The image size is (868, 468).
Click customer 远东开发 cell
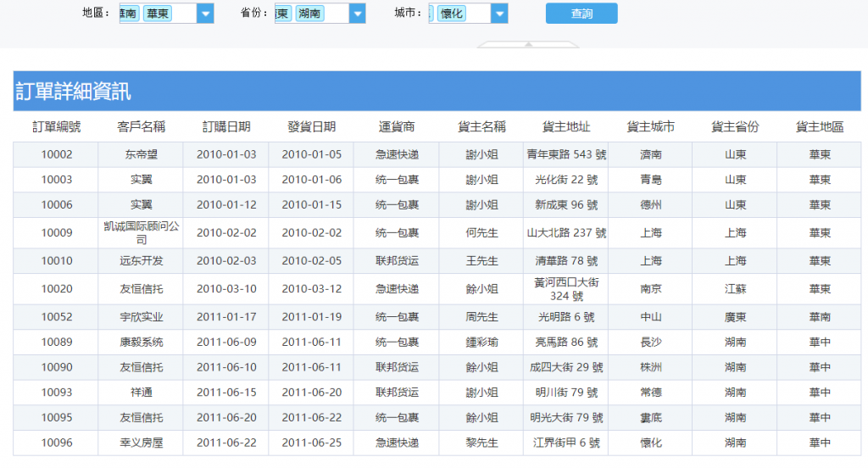(x=142, y=261)
